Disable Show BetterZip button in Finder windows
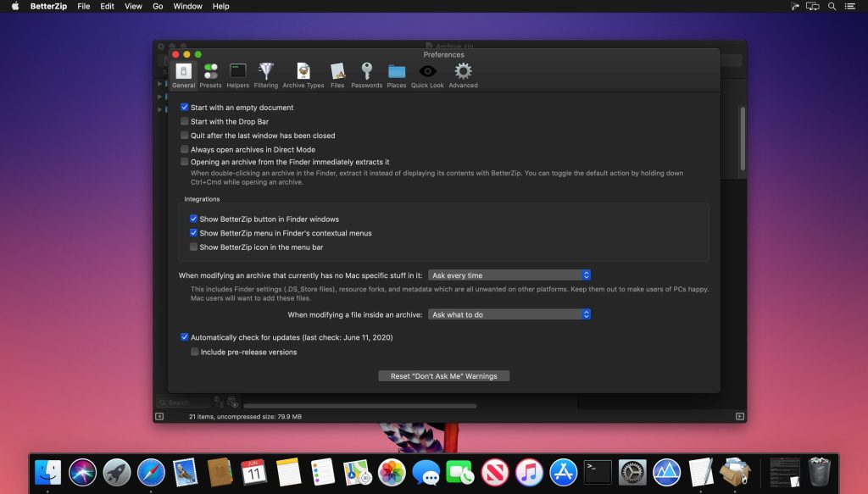This screenshot has width=868, height=494. [194, 219]
